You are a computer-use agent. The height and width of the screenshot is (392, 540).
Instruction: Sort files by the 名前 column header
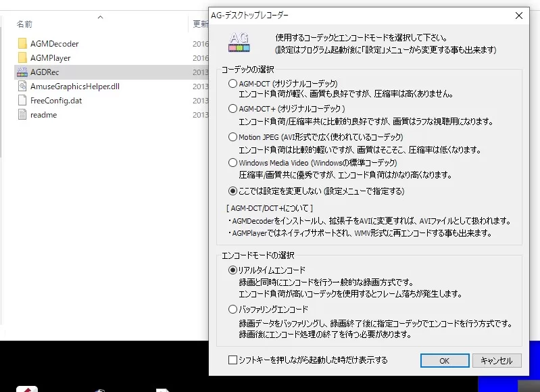tap(24, 24)
